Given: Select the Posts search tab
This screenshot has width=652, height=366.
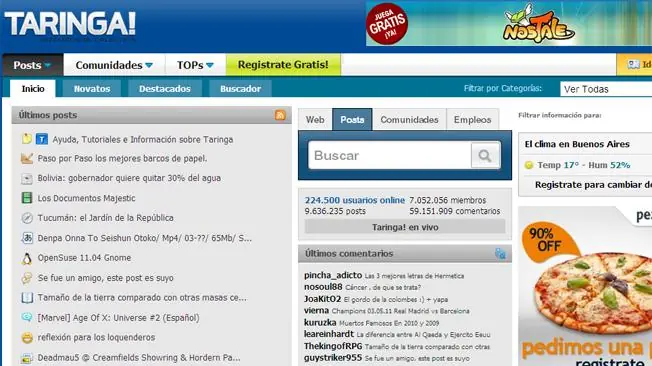Looking at the screenshot, I should (x=352, y=120).
